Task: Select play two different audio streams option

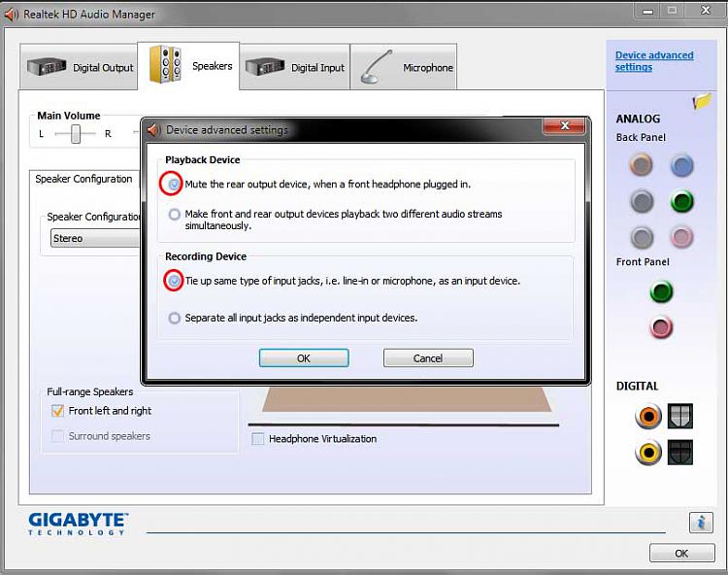Action: pyautogui.click(x=174, y=214)
